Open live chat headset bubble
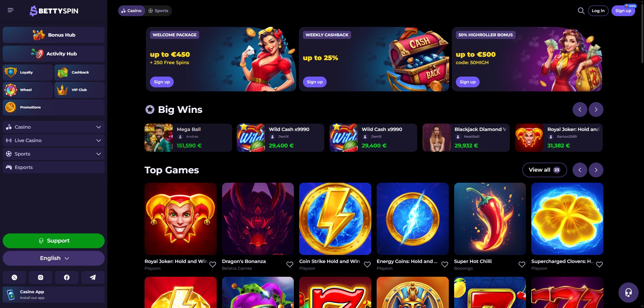 [x=628, y=293]
